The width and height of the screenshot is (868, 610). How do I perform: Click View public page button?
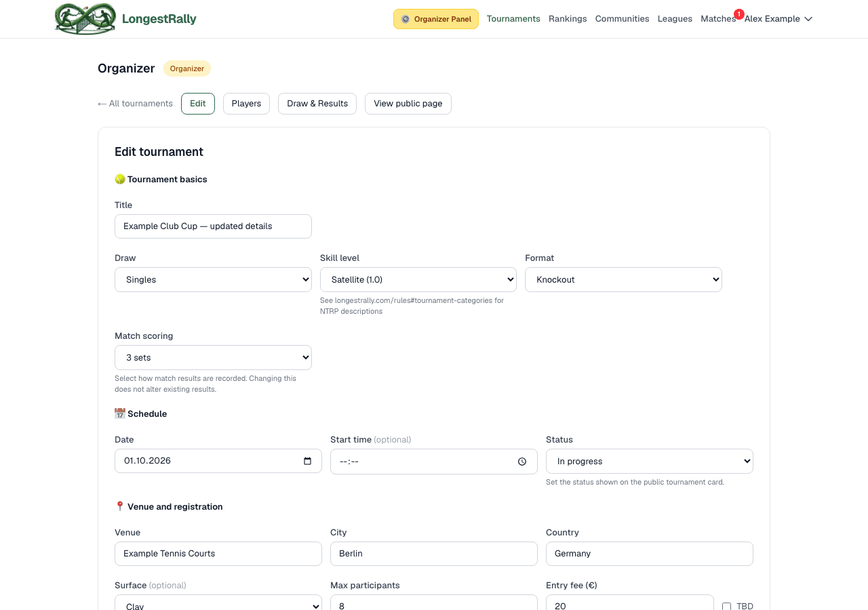[x=408, y=104]
